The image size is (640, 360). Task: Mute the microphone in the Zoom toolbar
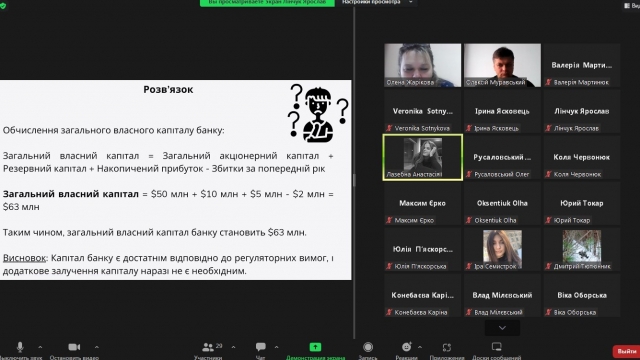point(20,347)
